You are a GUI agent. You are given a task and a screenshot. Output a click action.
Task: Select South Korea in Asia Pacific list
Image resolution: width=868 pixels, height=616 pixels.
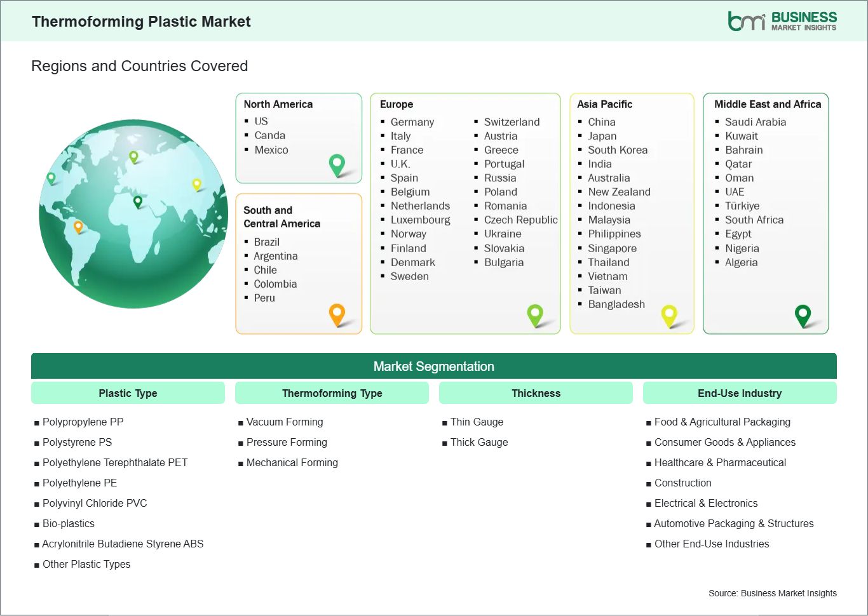click(618, 150)
